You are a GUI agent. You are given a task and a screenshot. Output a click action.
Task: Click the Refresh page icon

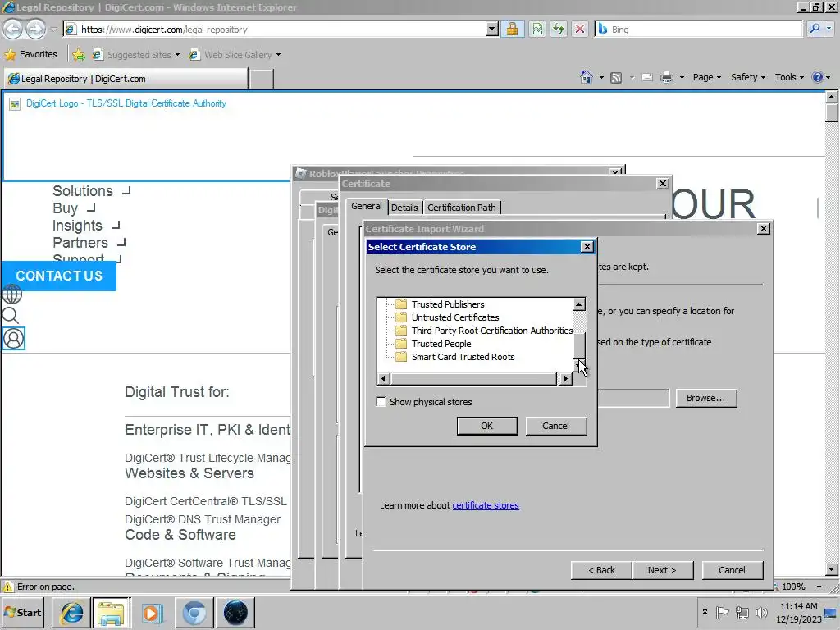558,29
